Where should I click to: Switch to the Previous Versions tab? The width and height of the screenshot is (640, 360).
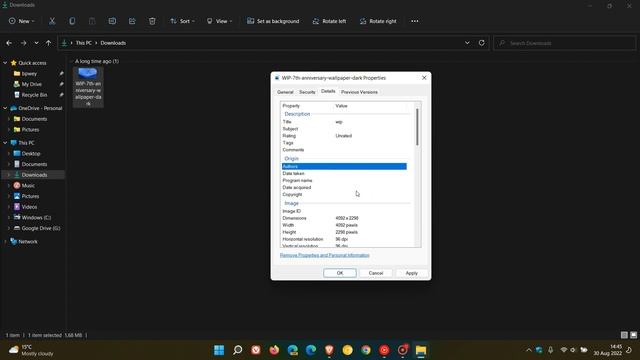coord(359,92)
